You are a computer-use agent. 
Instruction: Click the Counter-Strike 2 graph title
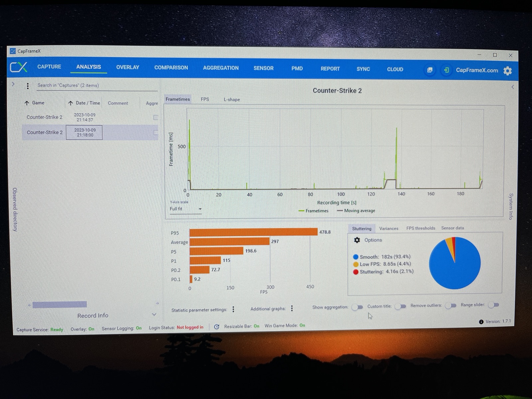337,90
